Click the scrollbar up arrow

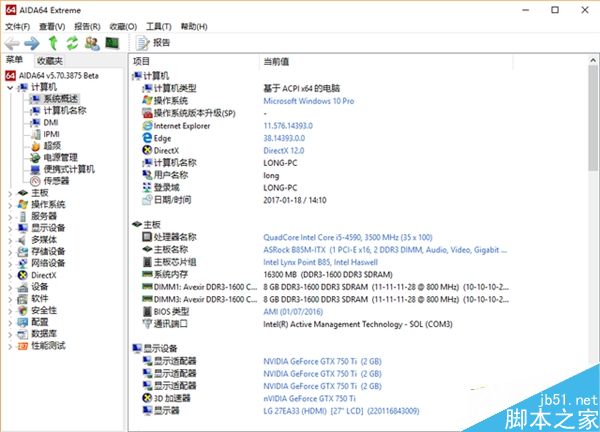coord(593,60)
